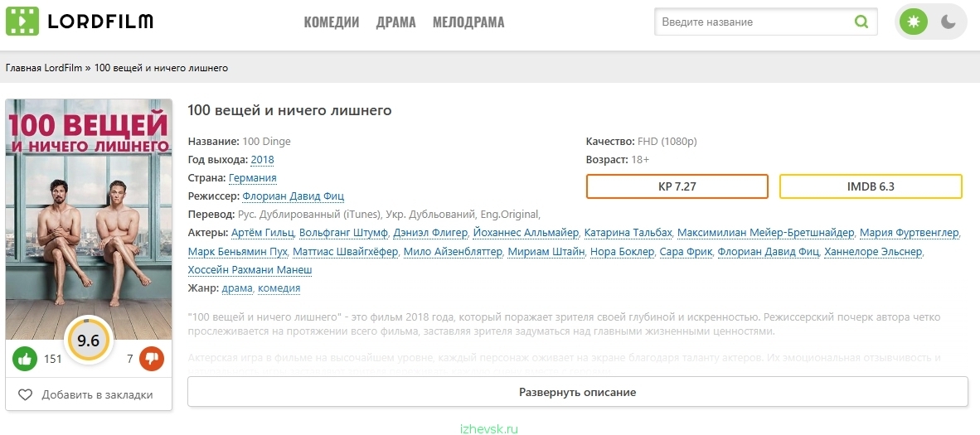Screen dimensions: 980x435
Task: Click the title heading 100 вещей и ничего лишнего
Action: coord(290,111)
